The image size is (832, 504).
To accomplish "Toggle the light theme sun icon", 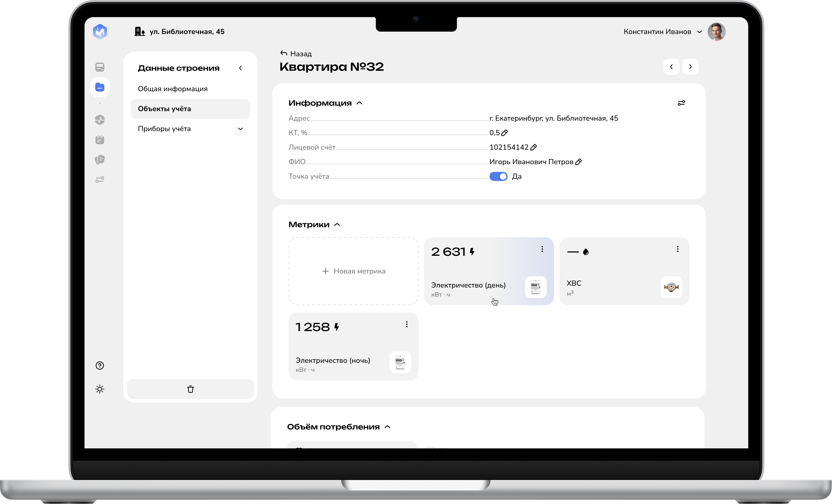I will (100, 389).
